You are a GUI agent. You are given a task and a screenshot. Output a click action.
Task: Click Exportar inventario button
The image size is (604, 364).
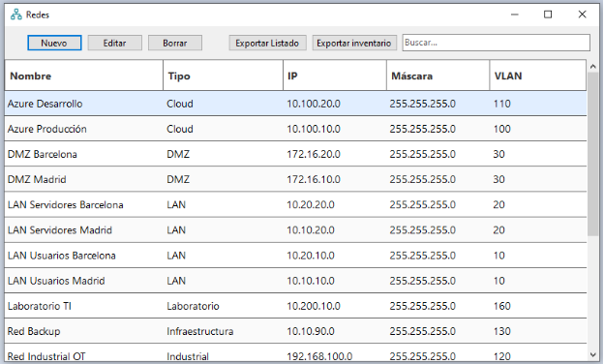pyautogui.click(x=354, y=43)
